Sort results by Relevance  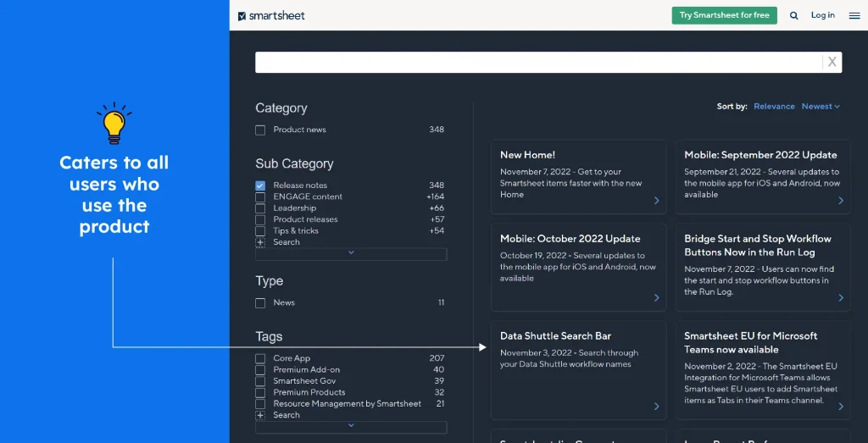coord(774,107)
